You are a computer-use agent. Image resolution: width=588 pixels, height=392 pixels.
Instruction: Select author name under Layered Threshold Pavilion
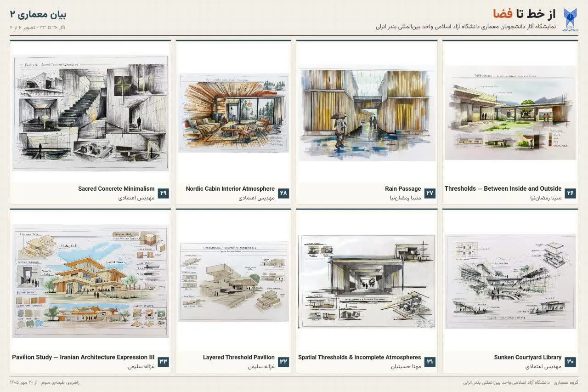click(x=261, y=367)
